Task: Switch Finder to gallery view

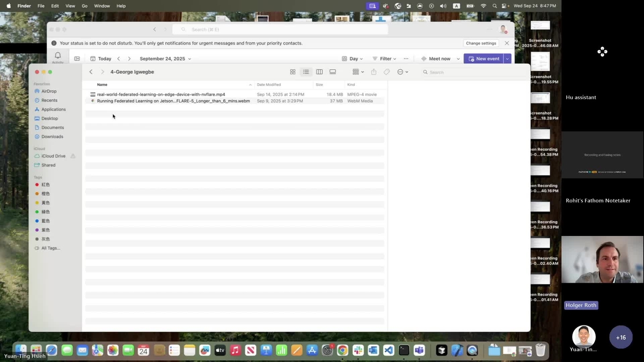Action: coord(333,72)
